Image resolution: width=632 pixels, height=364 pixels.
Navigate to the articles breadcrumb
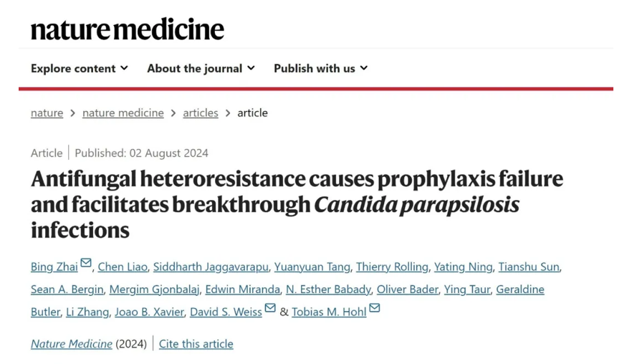pyautogui.click(x=201, y=112)
